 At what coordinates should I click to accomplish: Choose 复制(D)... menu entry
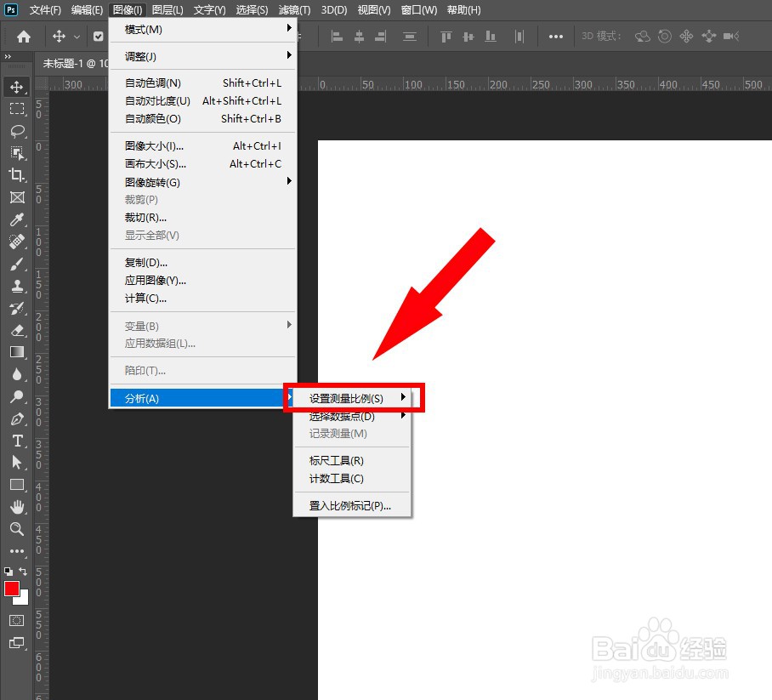click(x=203, y=262)
